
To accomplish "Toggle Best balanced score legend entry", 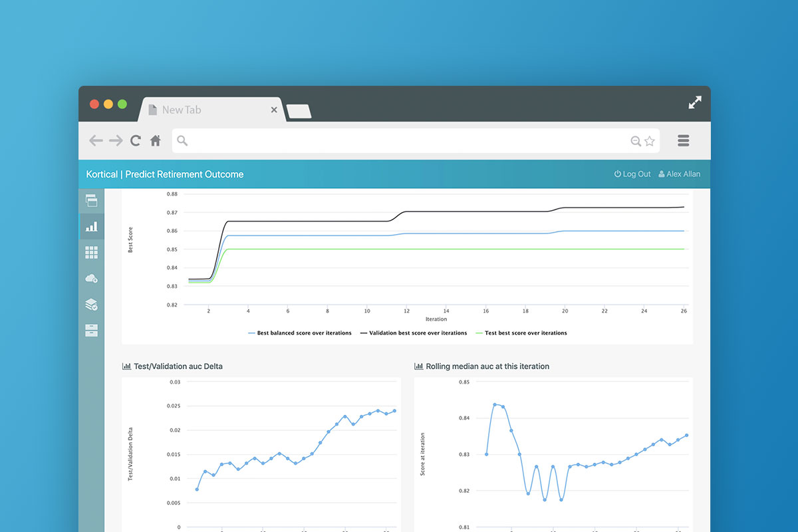I will (299, 332).
